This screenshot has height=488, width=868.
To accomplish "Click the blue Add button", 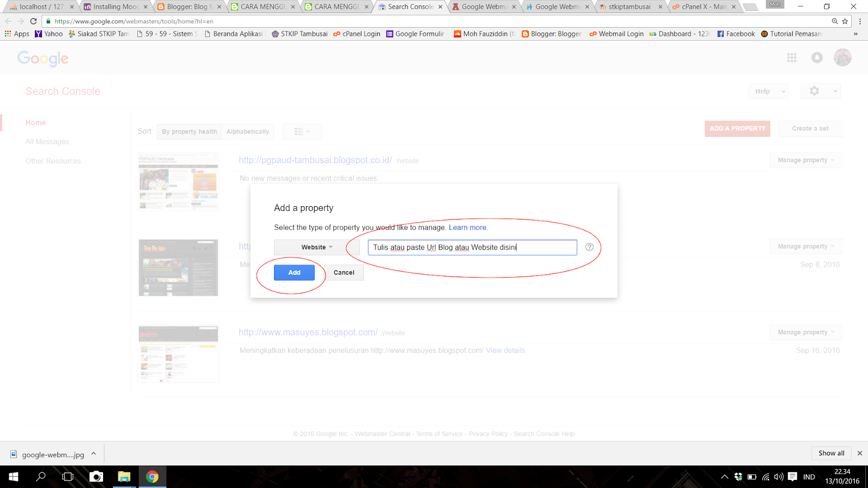I will 294,273.
